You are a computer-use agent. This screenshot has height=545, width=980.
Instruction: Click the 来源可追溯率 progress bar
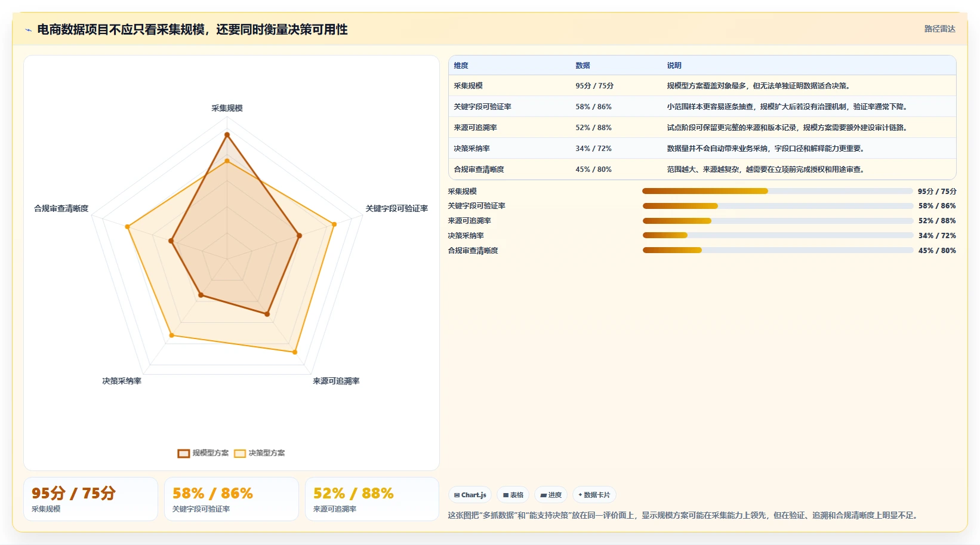778,221
